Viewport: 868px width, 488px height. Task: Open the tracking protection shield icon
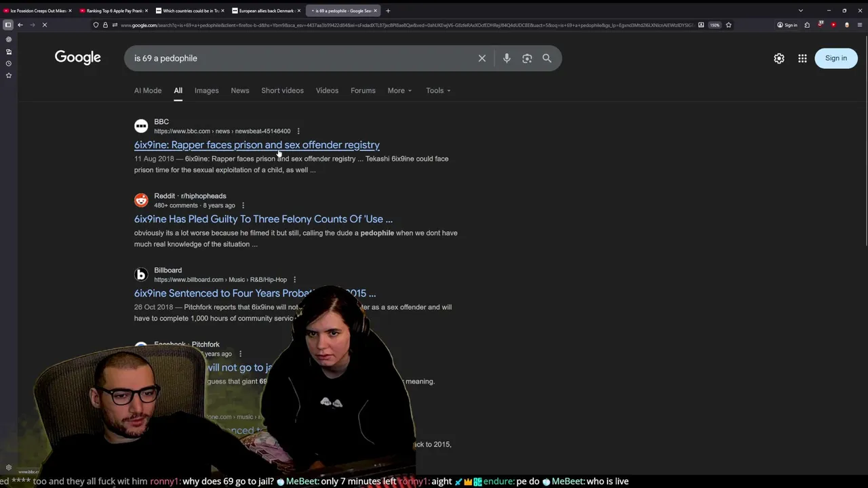point(96,25)
